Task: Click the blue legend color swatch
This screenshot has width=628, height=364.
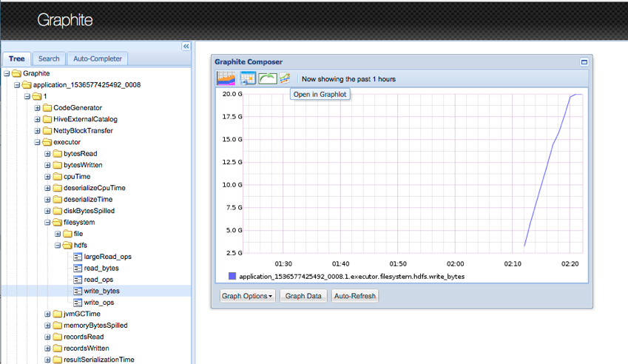Action: tap(232, 276)
